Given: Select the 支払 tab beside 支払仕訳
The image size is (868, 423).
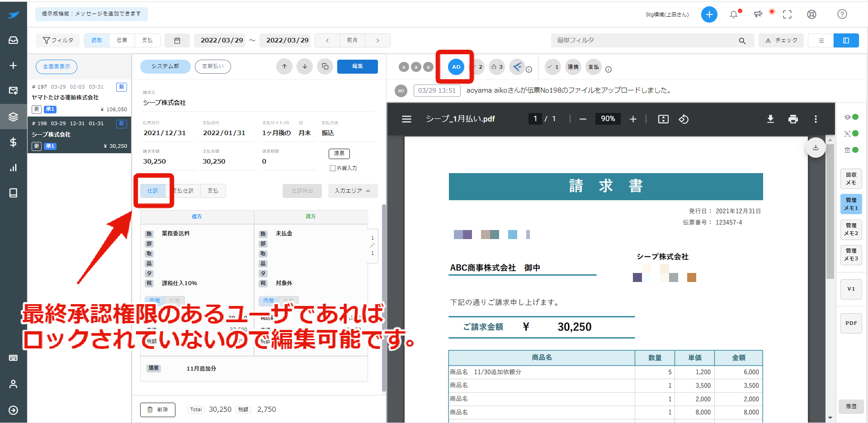Looking at the screenshot, I should click(213, 191).
